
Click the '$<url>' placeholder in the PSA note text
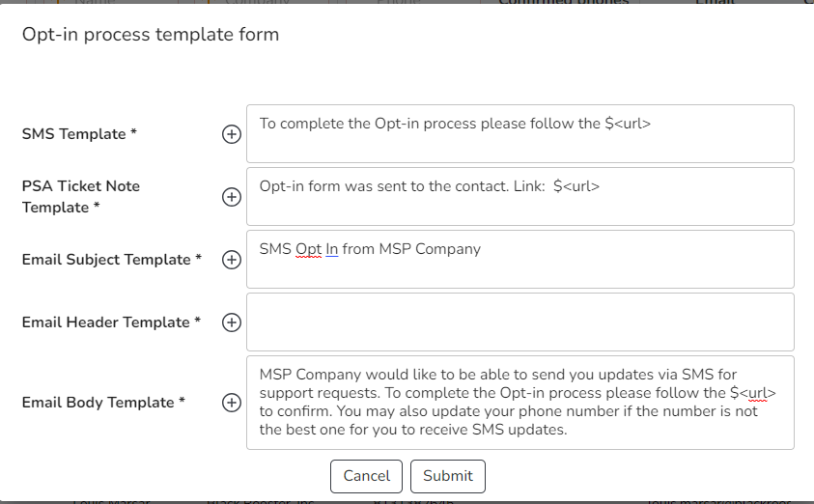(576, 186)
